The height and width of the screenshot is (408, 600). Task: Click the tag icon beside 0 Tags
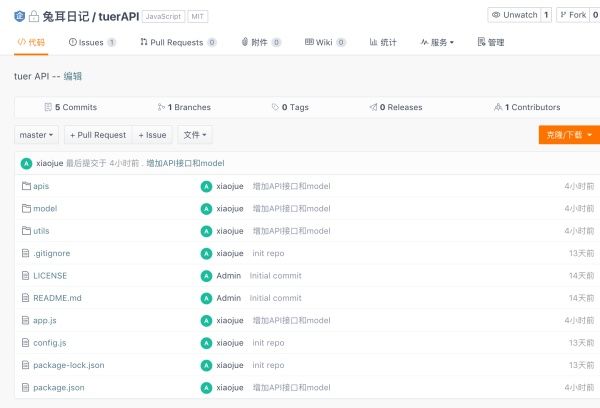coord(275,107)
